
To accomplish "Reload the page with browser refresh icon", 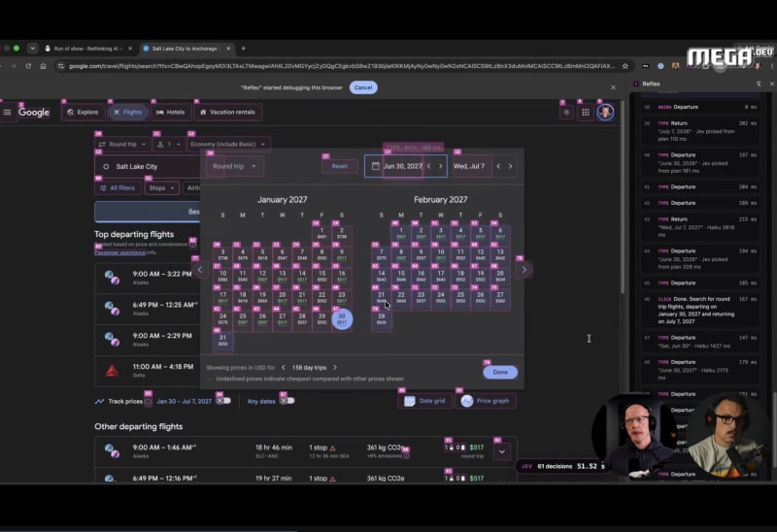I will pyautogui.click(x=28, y=66).
